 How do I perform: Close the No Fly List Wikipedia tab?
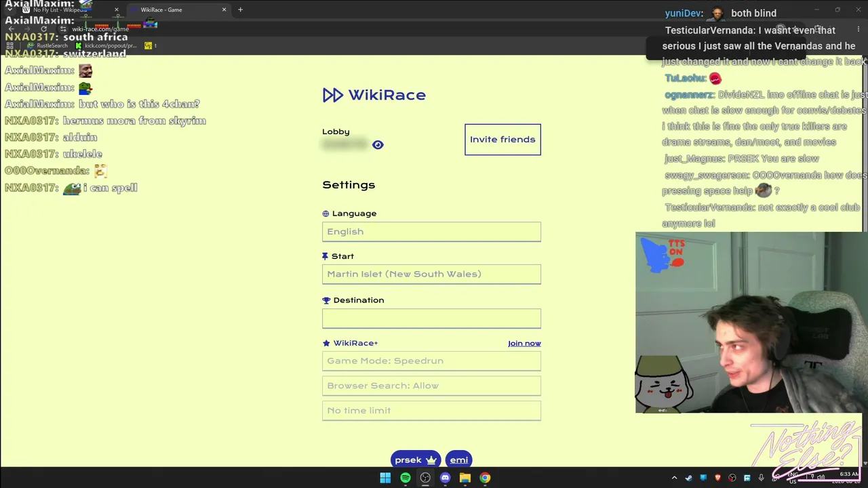[117, 9]
